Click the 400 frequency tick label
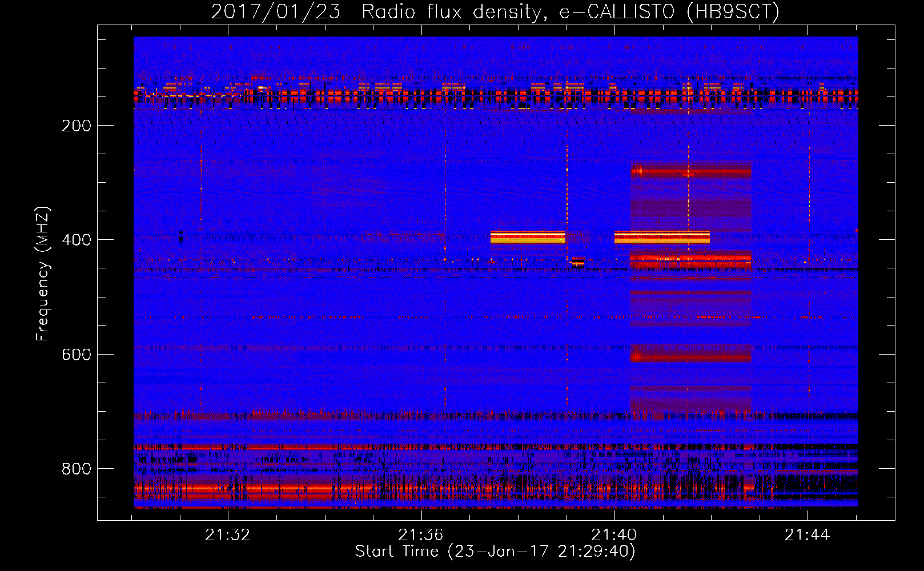Viewport: 924px width, 571px height. 77,240
